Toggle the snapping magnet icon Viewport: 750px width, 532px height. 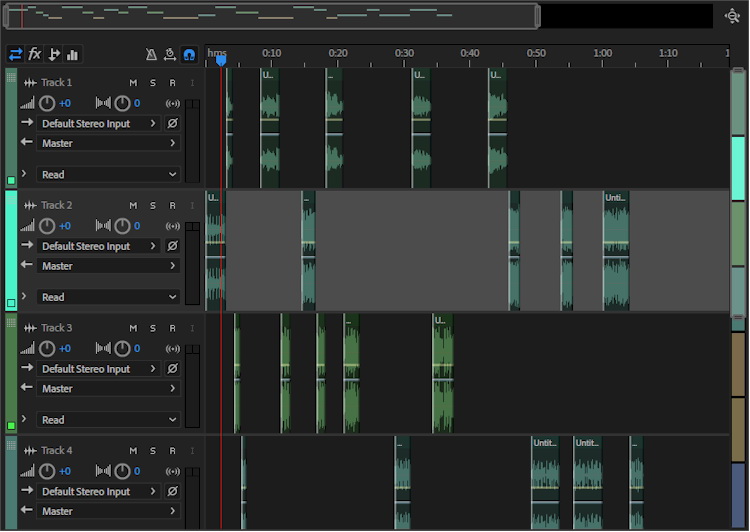pyautogui.click(x=189, y=55)
